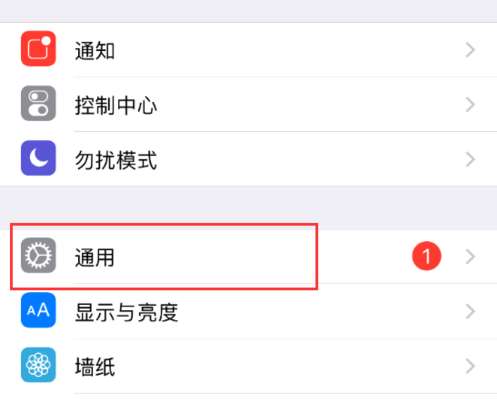
Task: Expand chevron on the 通用 row
Action: point(470,257)
